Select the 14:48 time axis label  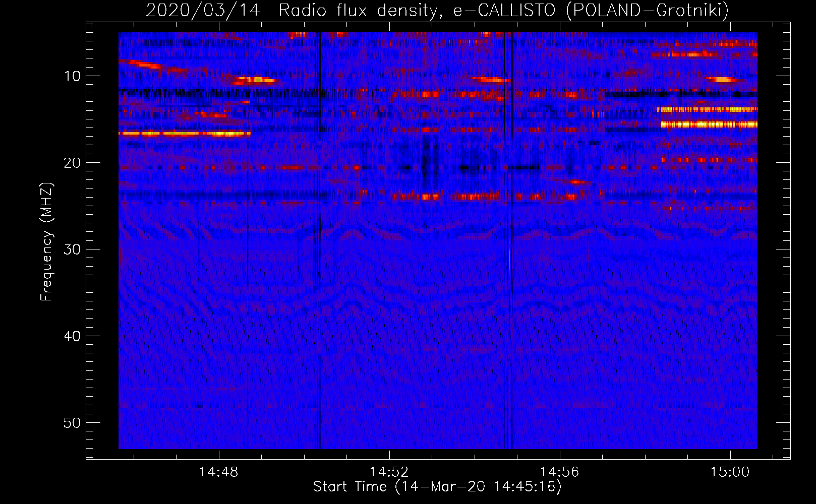pyautogui.click(x=218, y=472)
